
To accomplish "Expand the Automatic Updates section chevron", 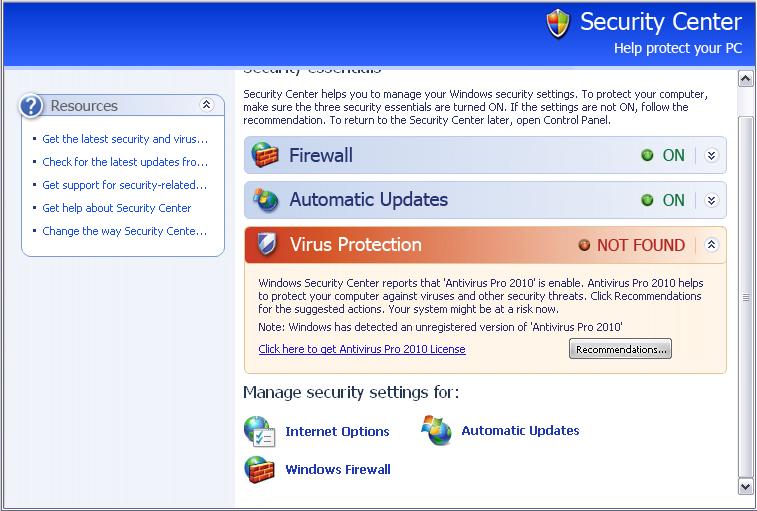I will [x=711, y=200].
